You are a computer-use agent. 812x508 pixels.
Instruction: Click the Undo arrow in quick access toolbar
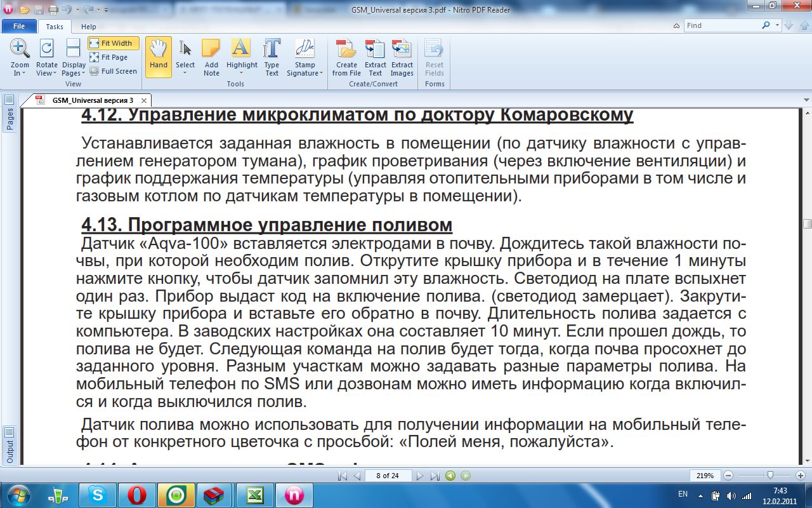pos(66,10)
